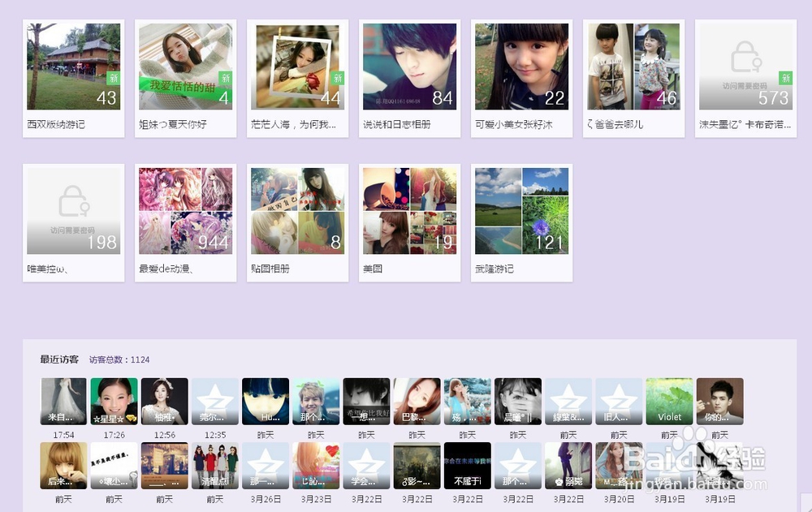Image resolution: width=812 pixels, height=512 pixels.
Task: Open visitor 殇 avatar
Action: 468,401
